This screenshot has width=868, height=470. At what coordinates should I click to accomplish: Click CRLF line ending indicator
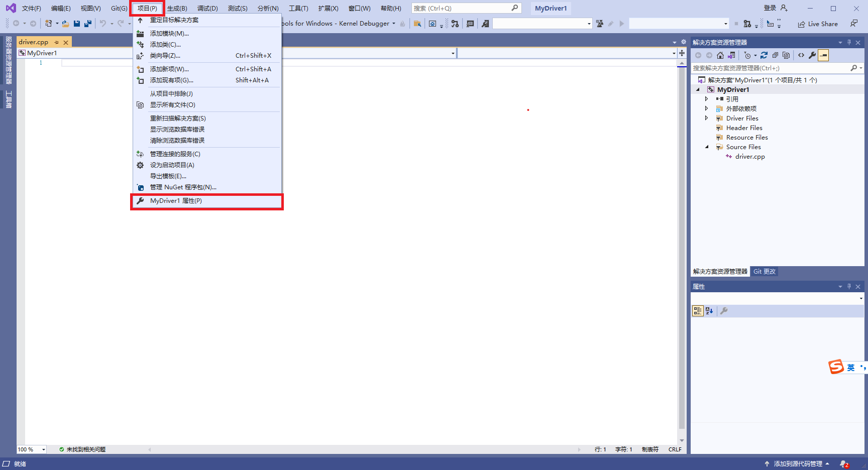[x=675, y=449]
